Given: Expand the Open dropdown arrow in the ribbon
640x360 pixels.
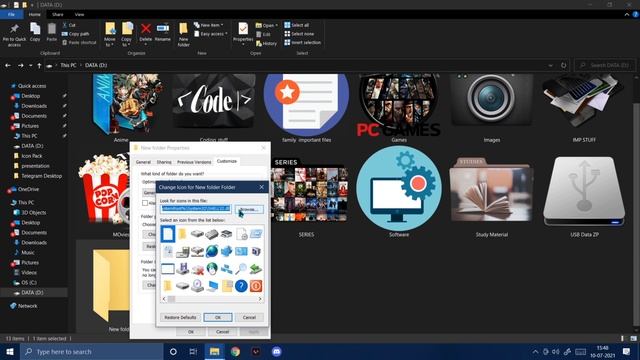Looking at the screenshot, I should point(276,25).
